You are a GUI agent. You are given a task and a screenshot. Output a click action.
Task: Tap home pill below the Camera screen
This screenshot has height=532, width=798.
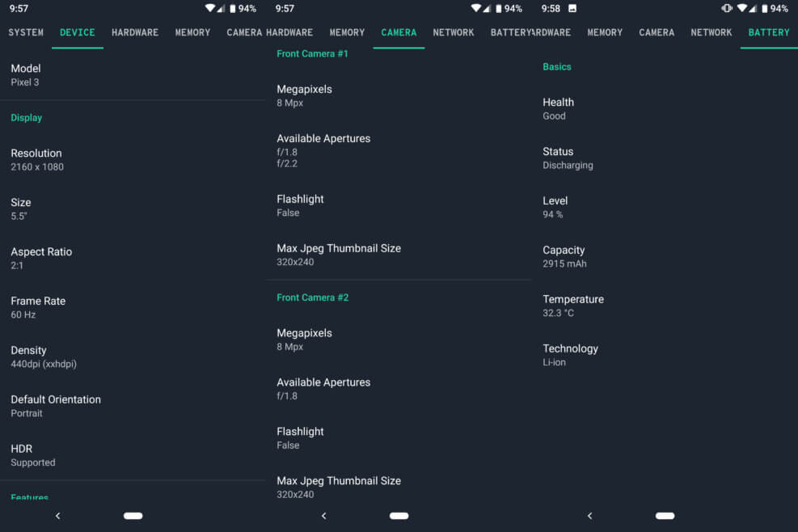click(x=399, y=516)
